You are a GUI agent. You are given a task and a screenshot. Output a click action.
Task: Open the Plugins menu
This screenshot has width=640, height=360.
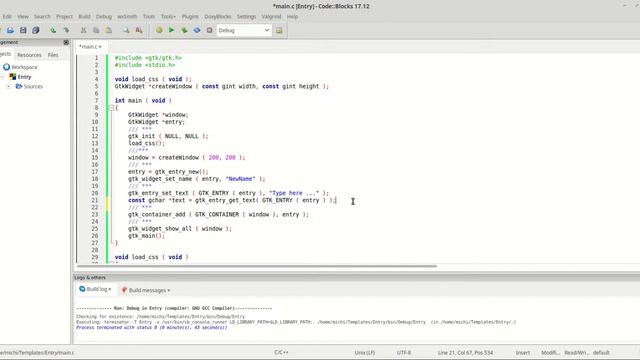pyautogui.click(x=190, y=16)
